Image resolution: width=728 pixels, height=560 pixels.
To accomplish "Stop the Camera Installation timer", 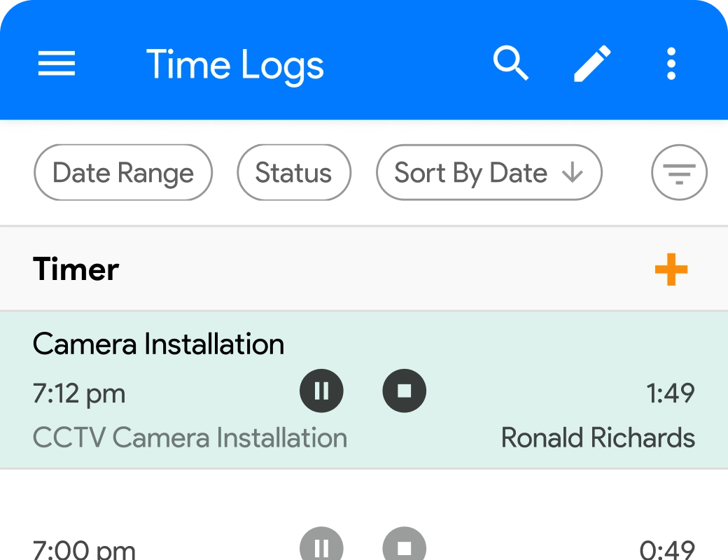I will click(405, 391).
